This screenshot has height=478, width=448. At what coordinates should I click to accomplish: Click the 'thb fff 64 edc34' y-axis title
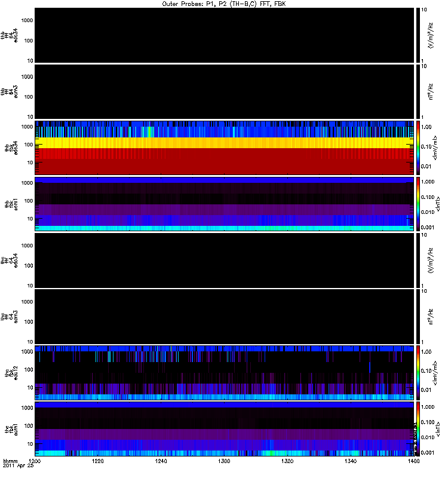click(9, 35)
